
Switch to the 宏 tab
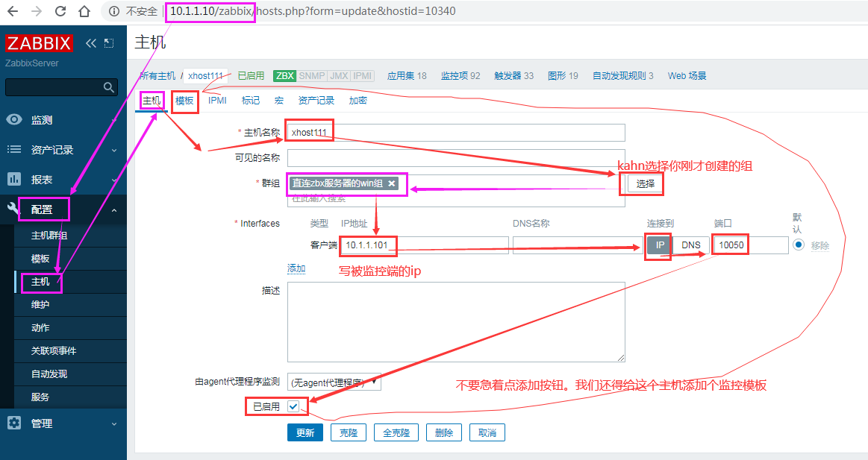(279, 100)
